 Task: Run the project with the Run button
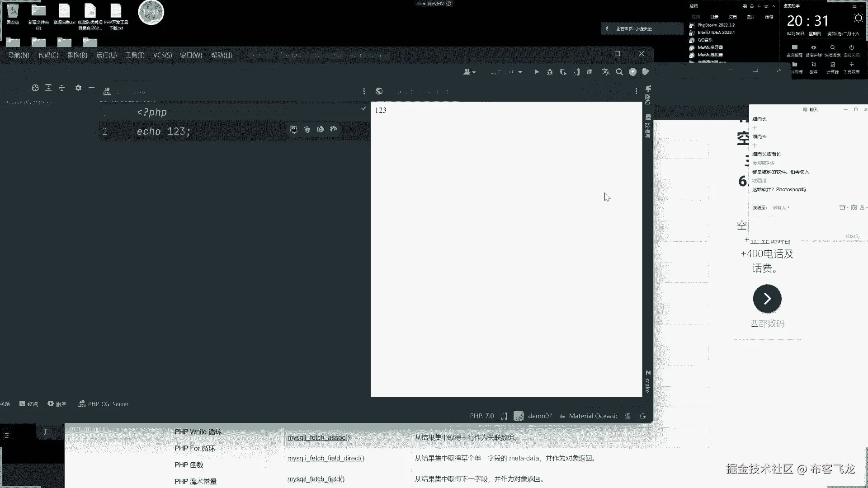click(x=537, y=72)
